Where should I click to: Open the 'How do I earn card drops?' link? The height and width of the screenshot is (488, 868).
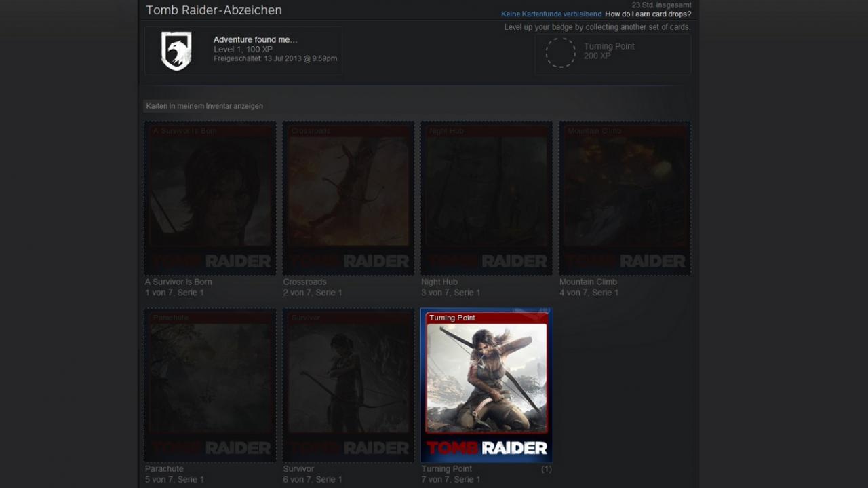pos(648,14)
